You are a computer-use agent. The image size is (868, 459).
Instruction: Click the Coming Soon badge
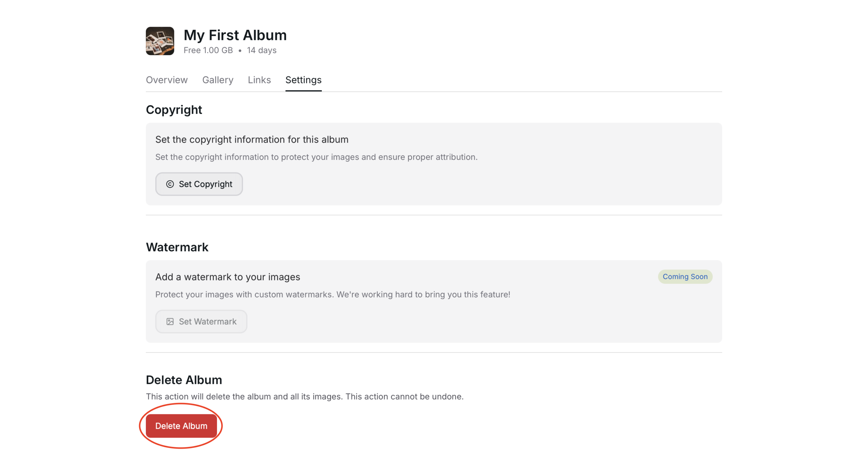tap(685, 276)
